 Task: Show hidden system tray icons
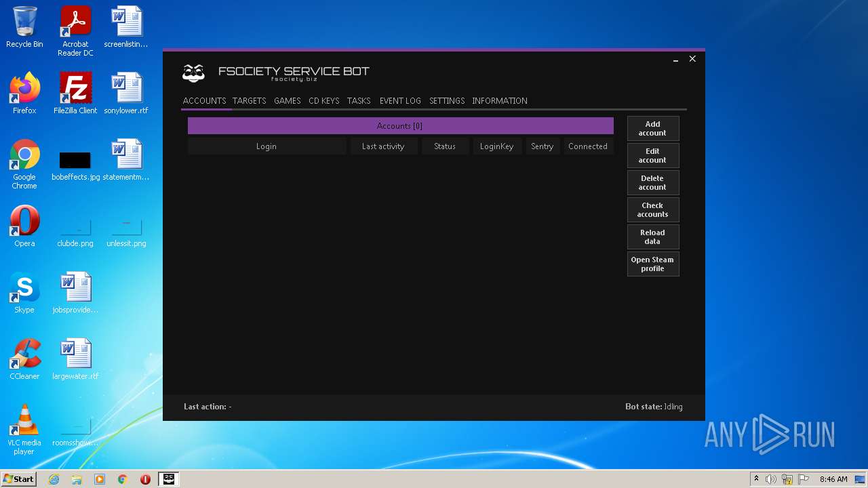pyautogui.click(x=756, y=479)
